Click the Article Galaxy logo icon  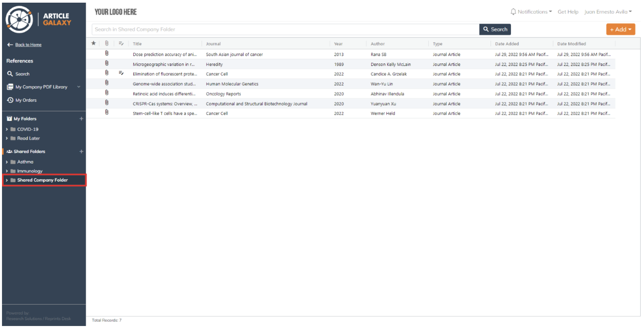tap(19, 19)
